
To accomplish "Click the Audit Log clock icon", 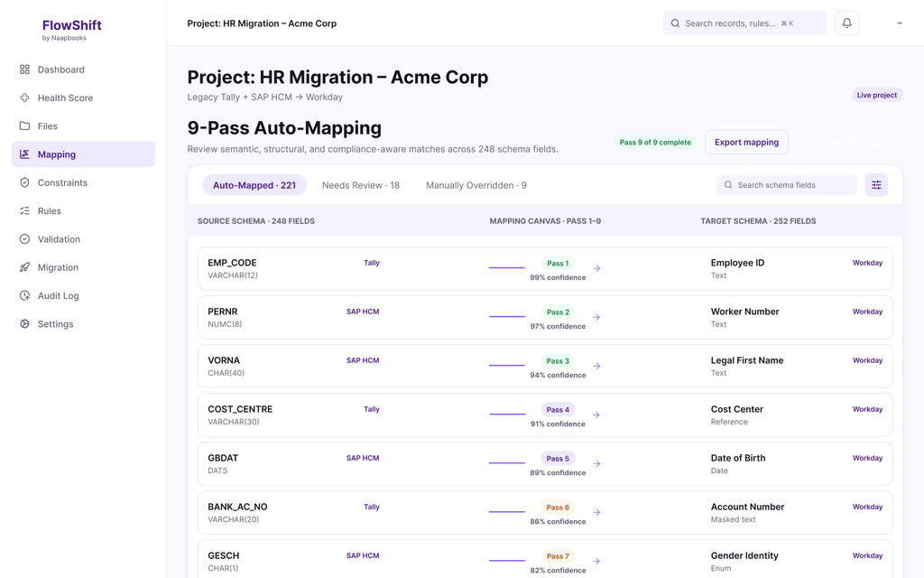I will point(24,296).
